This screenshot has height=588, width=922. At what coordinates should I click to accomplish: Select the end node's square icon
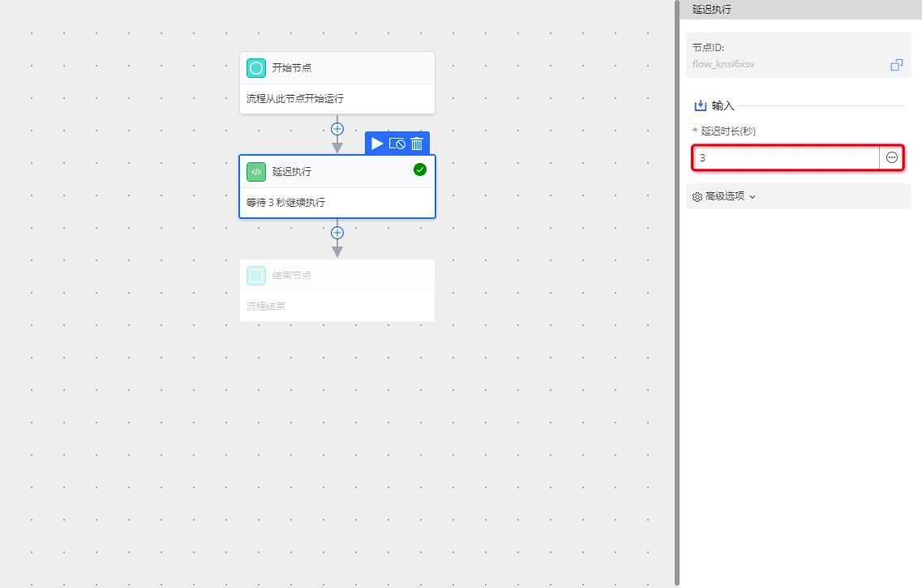click(256, 275)
